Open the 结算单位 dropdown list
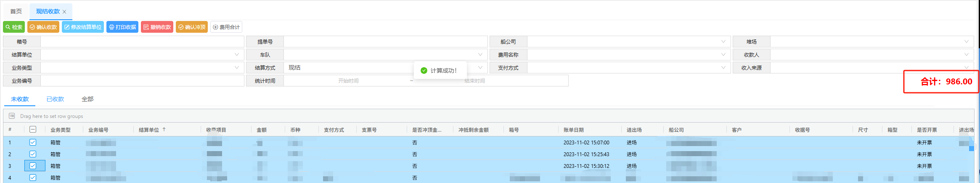This screenshot has width=980, height=183. click(237, 55)
